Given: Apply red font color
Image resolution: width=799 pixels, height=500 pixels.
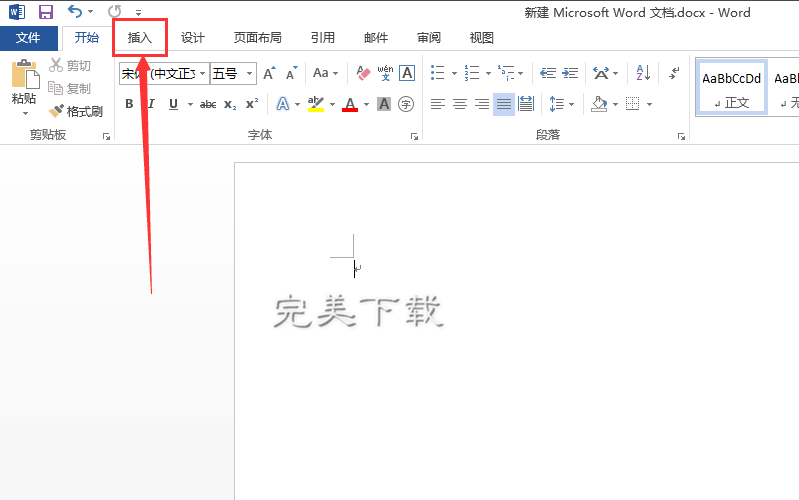Looking at the screenshot, I should tap(350, 104).
